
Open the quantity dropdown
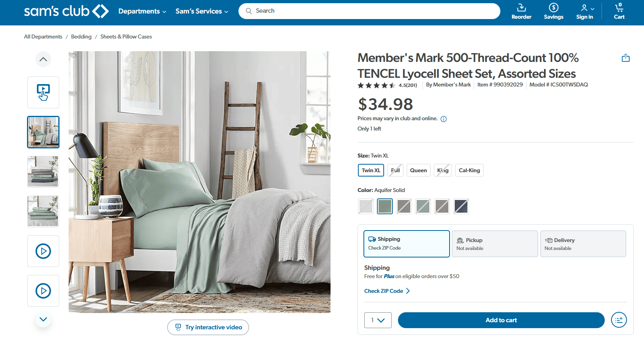[x=378, y=320]
